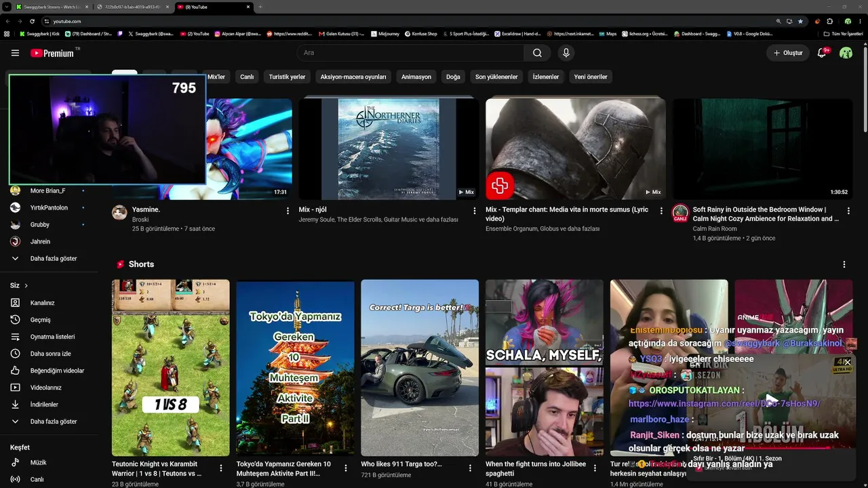Open the Chrome three-dot menu
The height and width of the screenshot is (488, 868).
[860, 21]
